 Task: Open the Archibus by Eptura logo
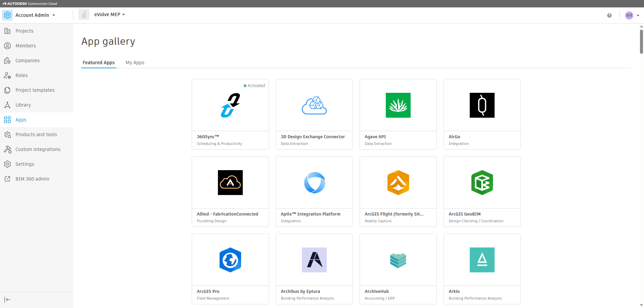click(x=314, y=260)
